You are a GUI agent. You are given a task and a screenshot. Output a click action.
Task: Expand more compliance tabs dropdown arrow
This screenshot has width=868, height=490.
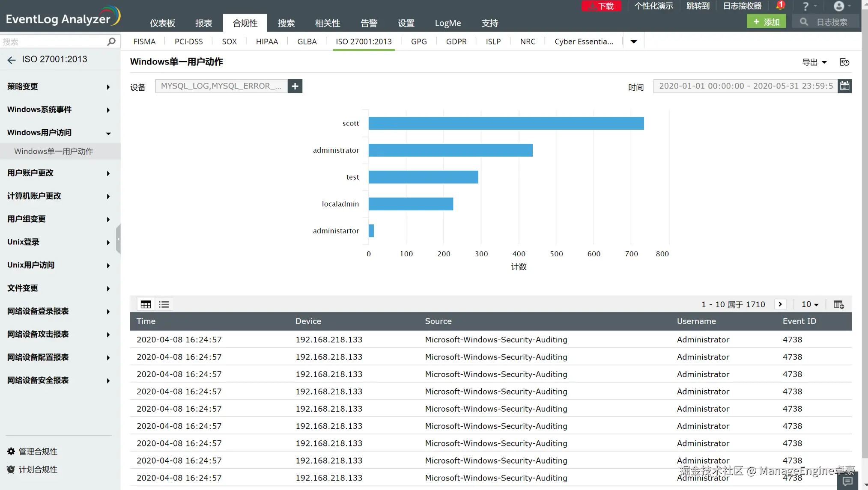point(634,42)
